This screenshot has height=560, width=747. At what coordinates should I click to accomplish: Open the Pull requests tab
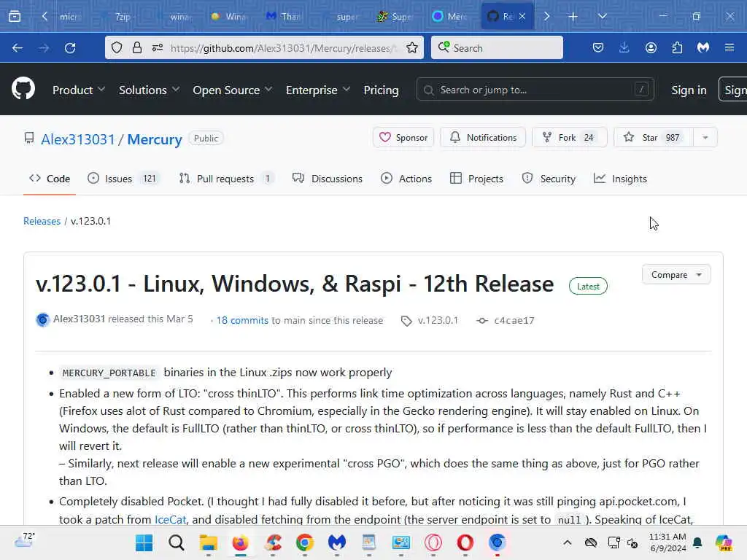226,179
